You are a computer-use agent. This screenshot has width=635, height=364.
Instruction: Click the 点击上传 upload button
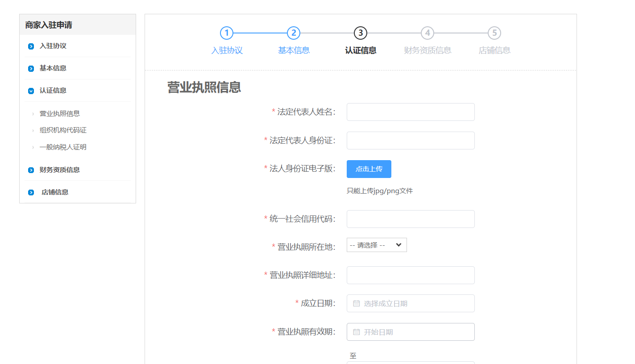tap(369, 169)
